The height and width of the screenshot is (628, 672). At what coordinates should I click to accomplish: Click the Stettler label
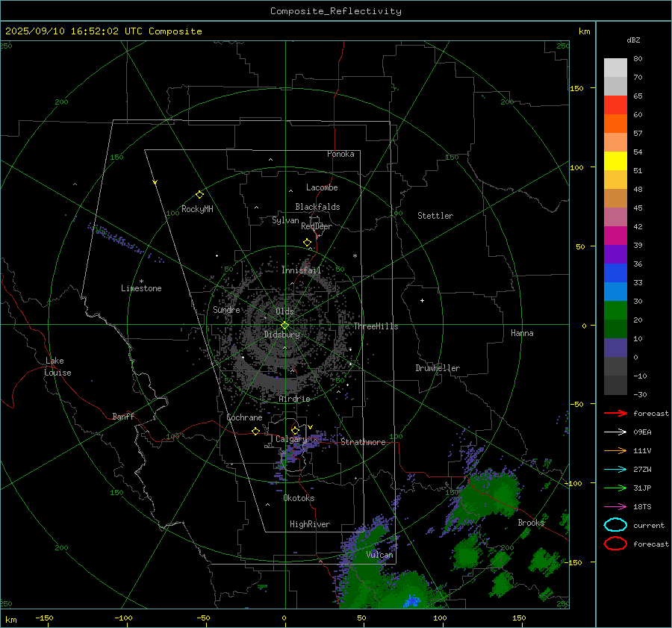pyautogui.click(x=435, y=216)
